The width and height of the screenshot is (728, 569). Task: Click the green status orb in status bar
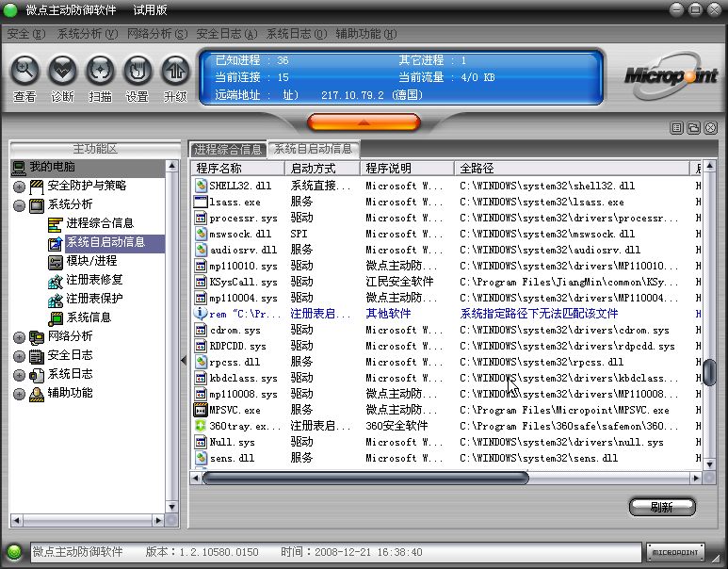14,552
